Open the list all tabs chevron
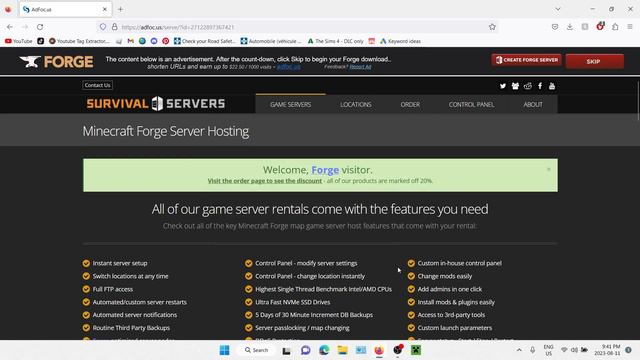The width and height of the screenshot is (640, 360). tap(558, 9)
